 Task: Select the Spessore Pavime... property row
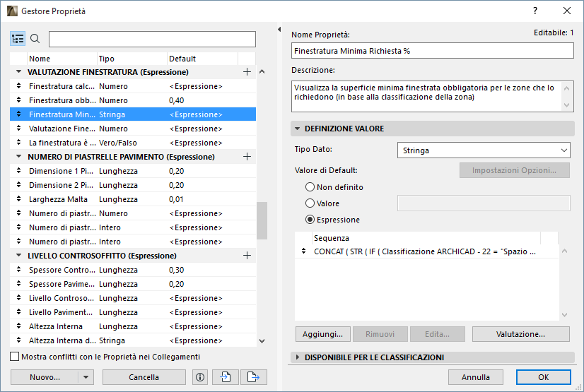(x=133, y=284)
